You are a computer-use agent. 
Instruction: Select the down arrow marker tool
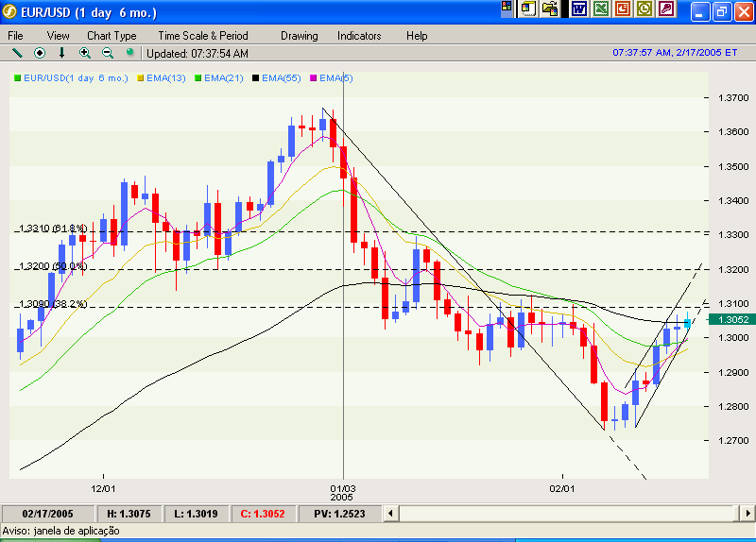point(61,53)
